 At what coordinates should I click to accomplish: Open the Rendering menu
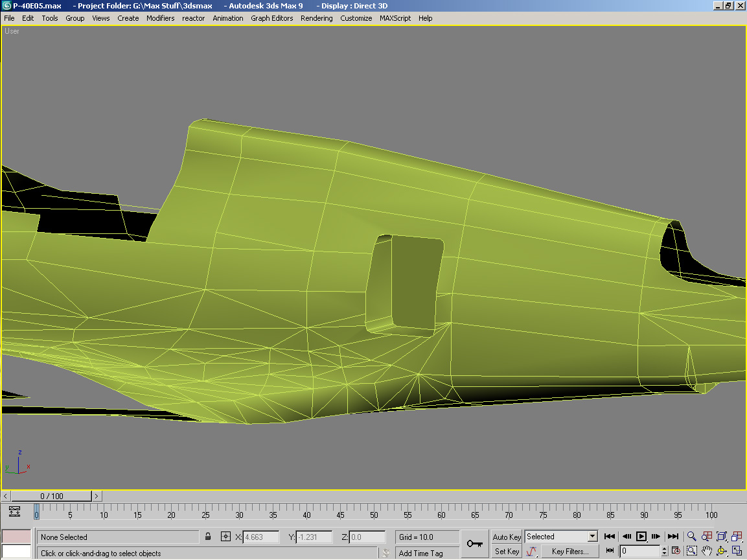(316, 18)
